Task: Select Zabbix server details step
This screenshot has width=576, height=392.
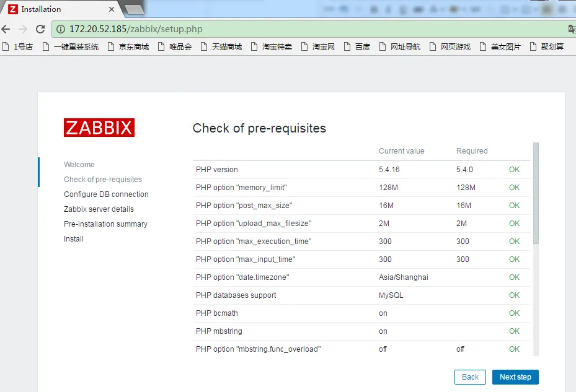Action: [x=99, y=209]
